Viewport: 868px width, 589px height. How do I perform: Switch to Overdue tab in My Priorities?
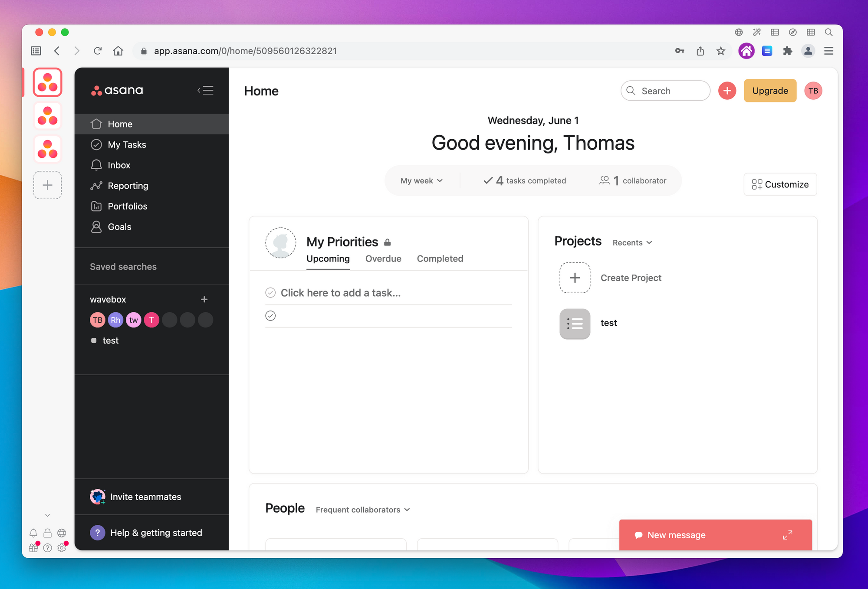383,259
